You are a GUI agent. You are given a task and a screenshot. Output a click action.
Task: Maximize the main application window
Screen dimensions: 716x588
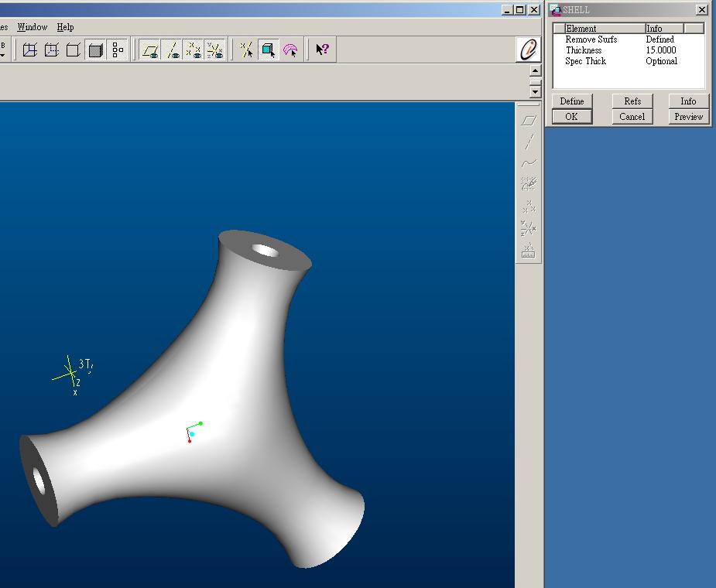point(520,9)
